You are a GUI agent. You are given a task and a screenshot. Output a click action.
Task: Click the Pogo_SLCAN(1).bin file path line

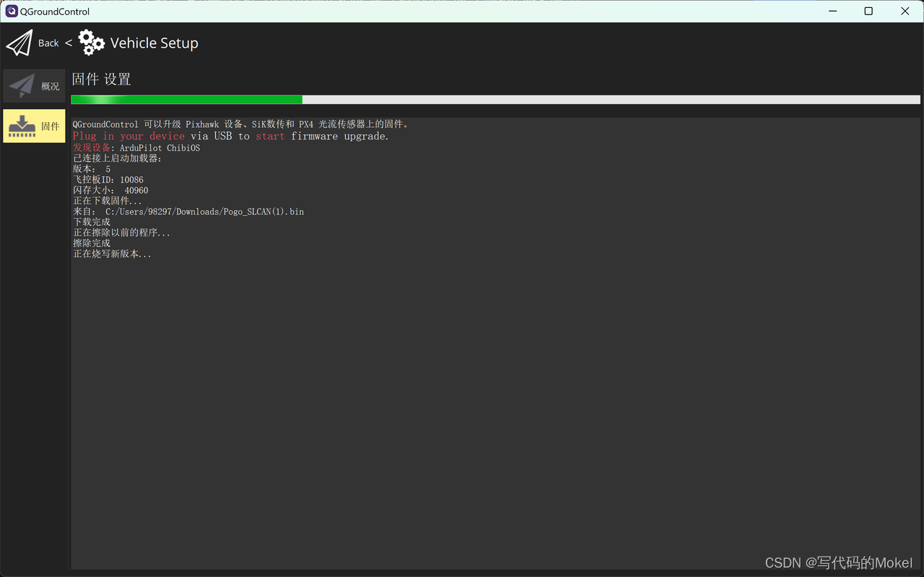[x=188, y=212]
